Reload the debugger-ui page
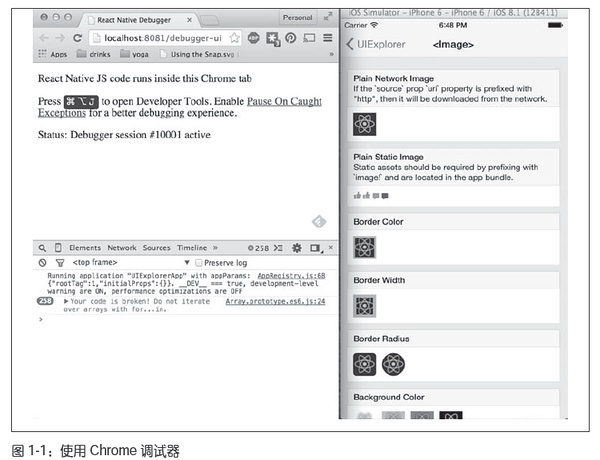 (77, 38)
